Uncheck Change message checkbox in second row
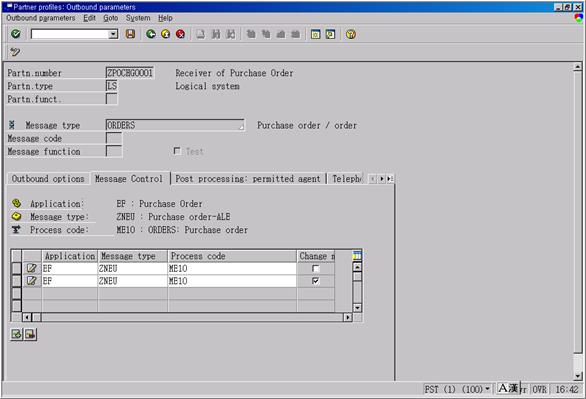The width and height of the screenshot is (586, 399). (x=315, y=281)
